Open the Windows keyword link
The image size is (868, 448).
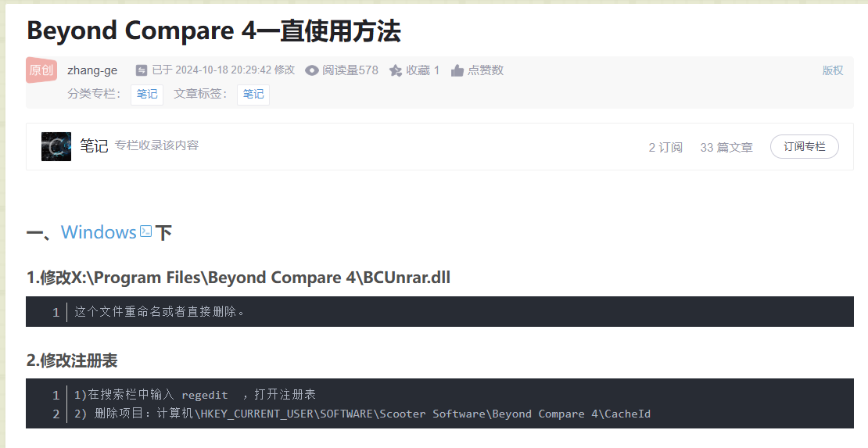pos(99,232)
